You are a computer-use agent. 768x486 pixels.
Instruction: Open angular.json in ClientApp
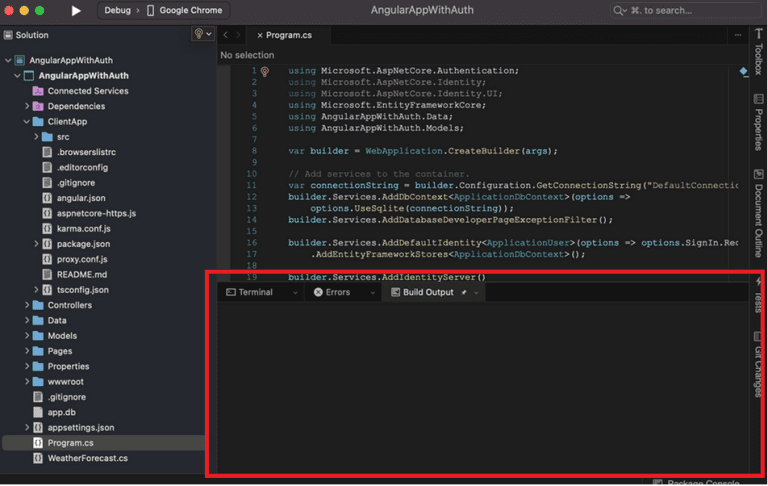click(x=81, y=198)
